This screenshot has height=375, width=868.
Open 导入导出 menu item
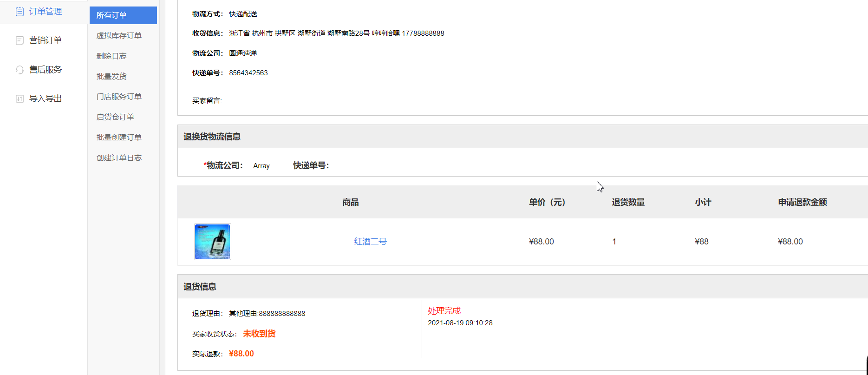(45, 99)
